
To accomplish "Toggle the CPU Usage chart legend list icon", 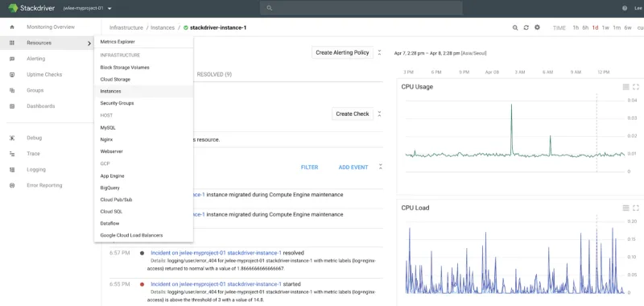I will click(626, 87).
